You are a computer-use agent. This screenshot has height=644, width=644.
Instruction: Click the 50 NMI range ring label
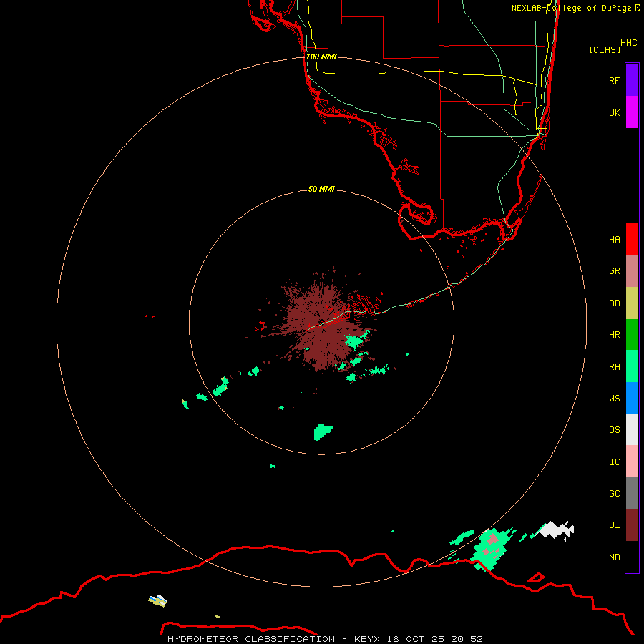tap(321, 189)
